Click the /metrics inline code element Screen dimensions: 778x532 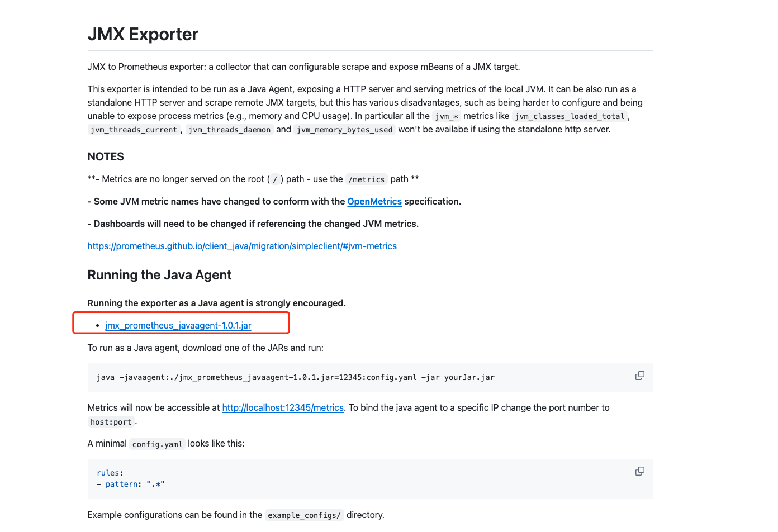point(366,179)
